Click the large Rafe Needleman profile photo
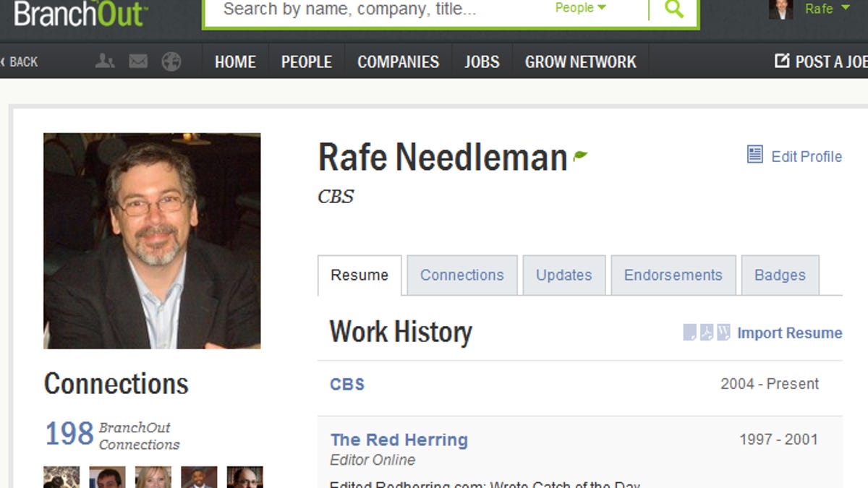The height and width of the screenshot is (488, 868). click(x=152, y=241)
